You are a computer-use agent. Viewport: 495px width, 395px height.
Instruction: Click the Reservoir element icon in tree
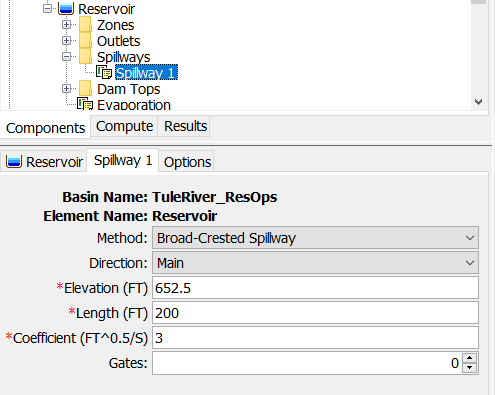66,8
